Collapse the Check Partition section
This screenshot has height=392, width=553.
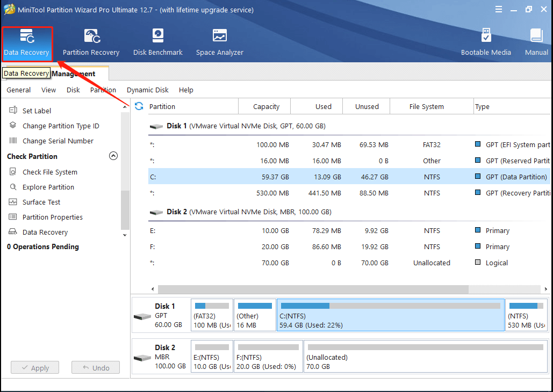click(x=113, y=156)
